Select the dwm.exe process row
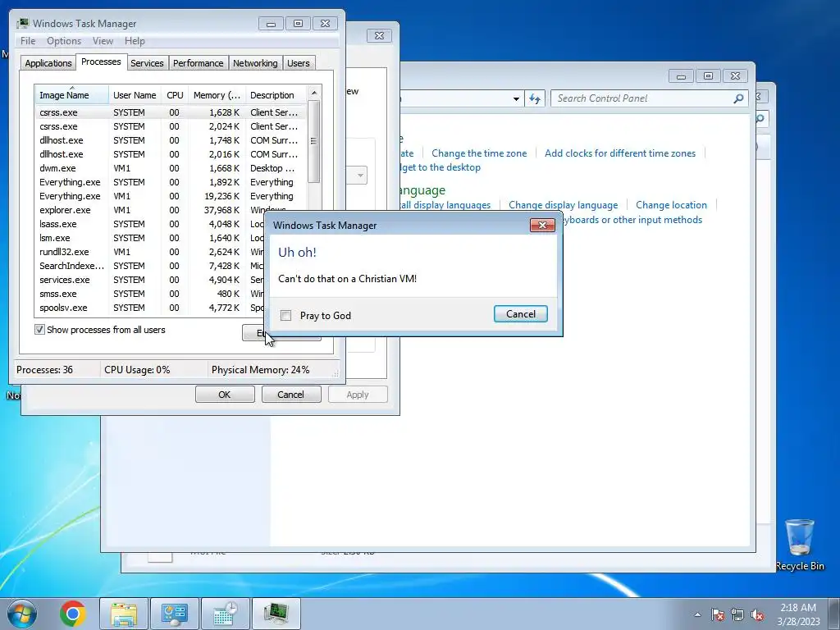Viewport: 840px width, 630px height. (171, 168)
